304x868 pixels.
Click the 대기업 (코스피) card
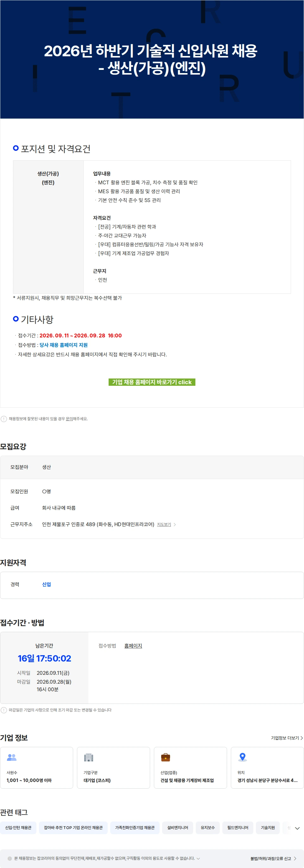(x=113, y=767)
